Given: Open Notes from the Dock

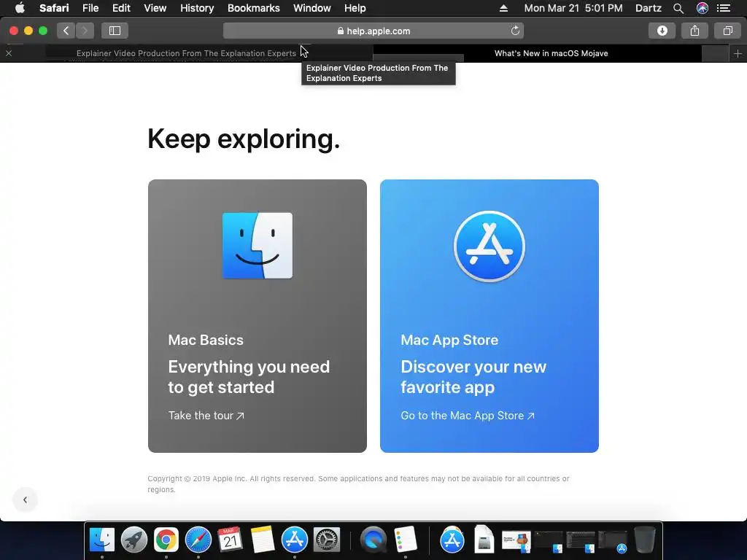Looking at the screenshot, I should 263,540.
